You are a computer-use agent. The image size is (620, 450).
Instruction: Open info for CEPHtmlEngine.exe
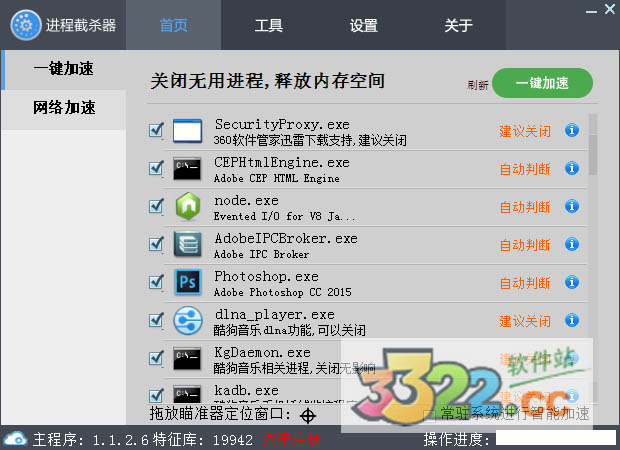coord(572,168)
